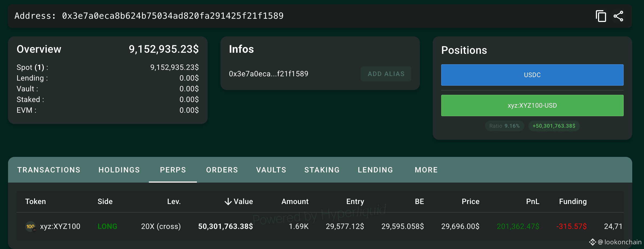Viewport: 644px width, 249px height.
Task: Switch to the Lending tab
Action: coord(375,170)
